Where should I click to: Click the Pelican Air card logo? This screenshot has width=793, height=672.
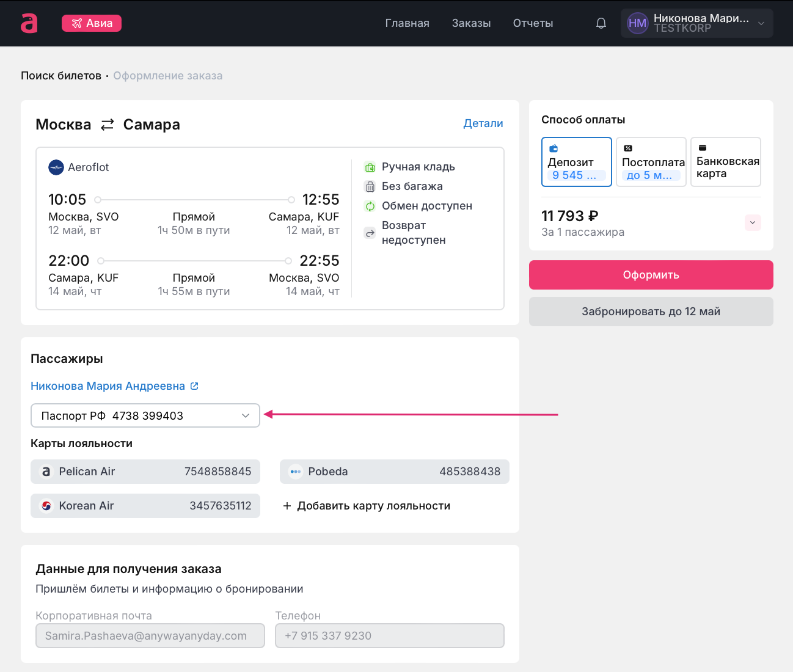[x=46, y=472]
